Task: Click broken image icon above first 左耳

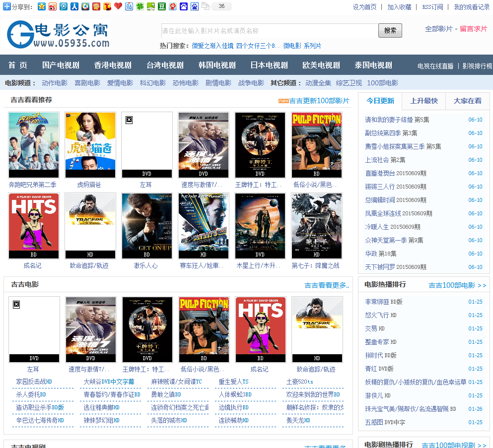Action: pyautogui.click(x=129, y=120)
